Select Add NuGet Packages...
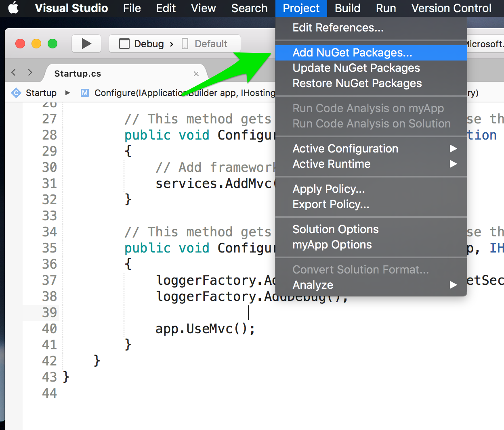The width and height of the screenshot is (504, 430). (x=371, y=52)
